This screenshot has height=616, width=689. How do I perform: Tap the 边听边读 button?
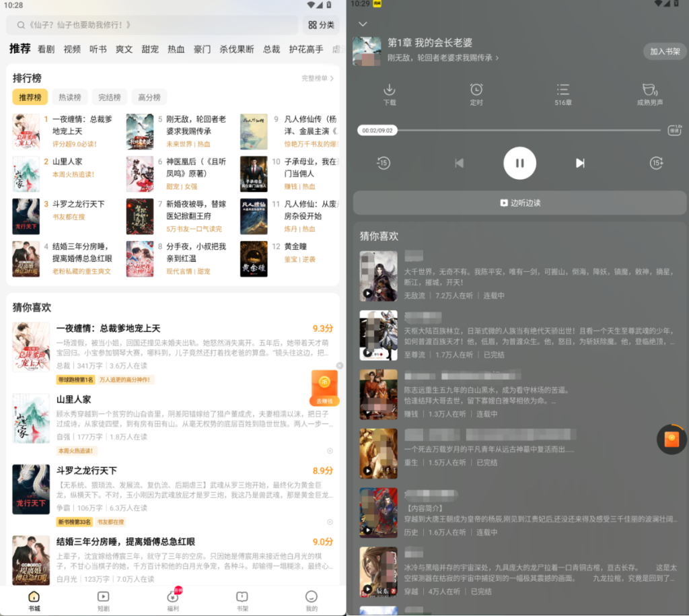pyautogui.click(x=519, y=203)
